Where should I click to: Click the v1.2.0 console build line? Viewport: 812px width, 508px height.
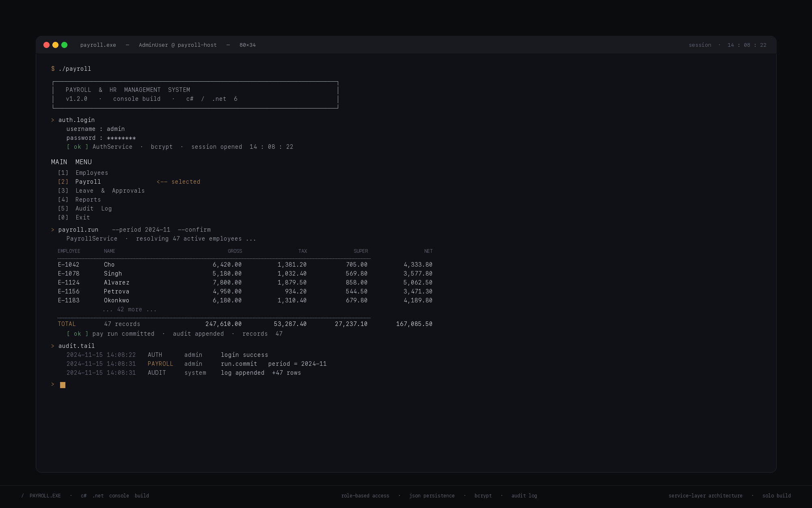click(x=151, y=99)
